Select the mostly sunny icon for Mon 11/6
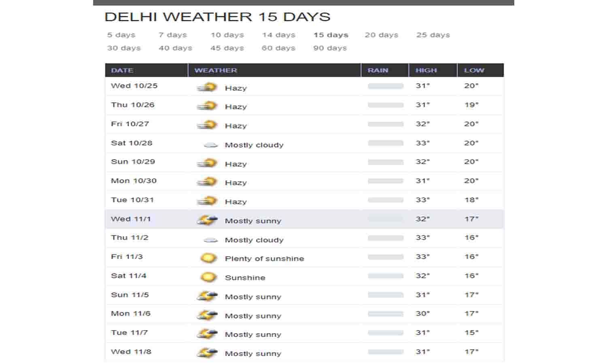The height and width of the screenshot is (364, 607). point(208,313)
